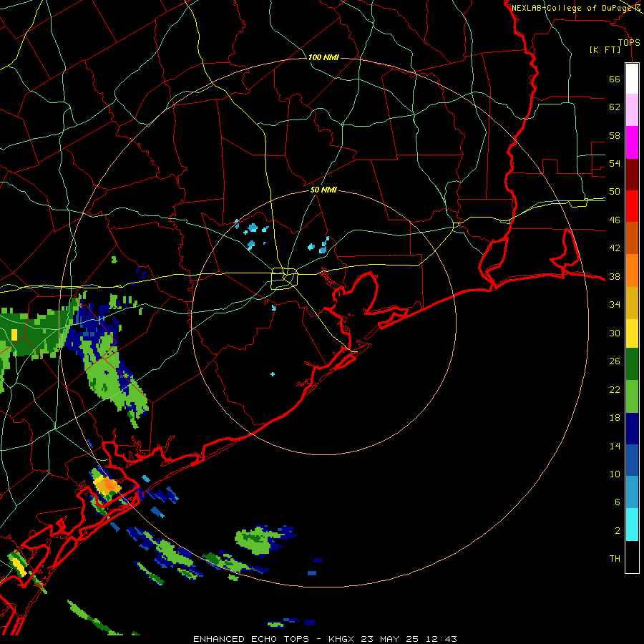Screen dimensions: 644x644
Task: Click the 6 value on the legend
Action: pyautogui.click(x=617, y=502)
